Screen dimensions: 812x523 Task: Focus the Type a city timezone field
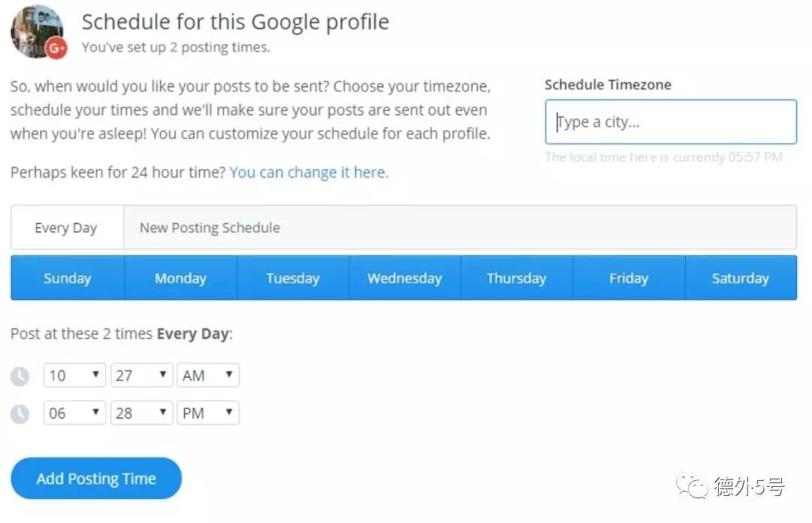tap(671, 122)
